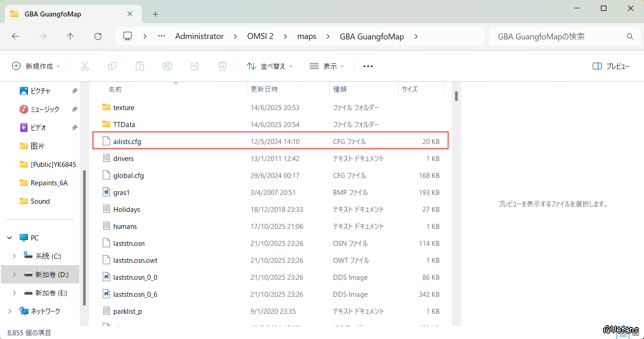
Task: Collapse the PC tree node
Action: tap(10, 238)
